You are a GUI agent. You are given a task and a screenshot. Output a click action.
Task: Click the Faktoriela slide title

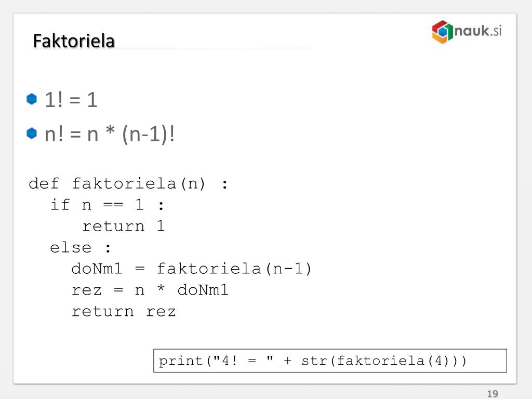click(x=74, y=41)
